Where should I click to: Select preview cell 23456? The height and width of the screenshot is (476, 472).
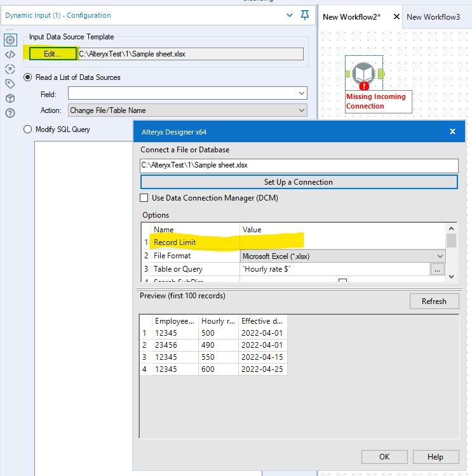pyautogui.click(x=175, y=345)
